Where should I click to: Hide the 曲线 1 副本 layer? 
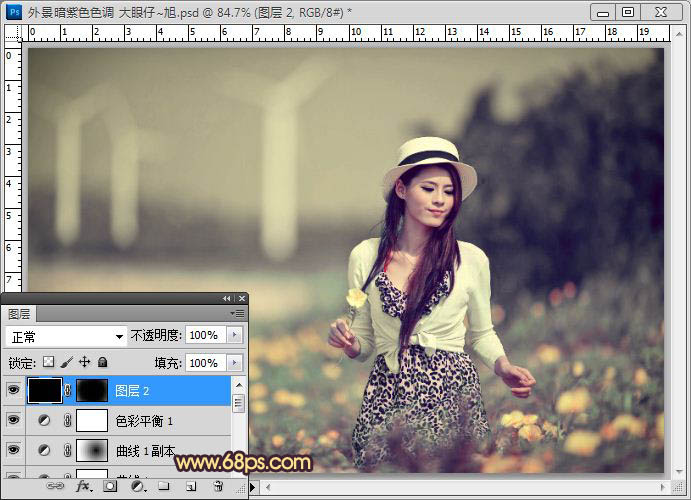(13, 450)
